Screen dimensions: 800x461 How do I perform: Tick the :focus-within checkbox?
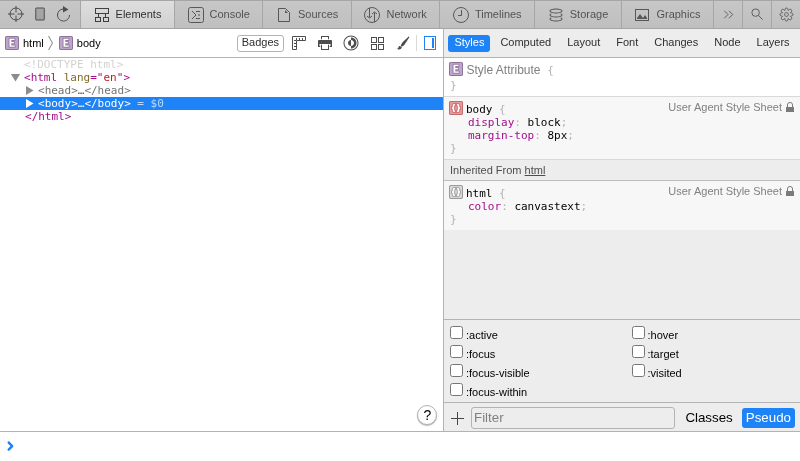(456, 390)
